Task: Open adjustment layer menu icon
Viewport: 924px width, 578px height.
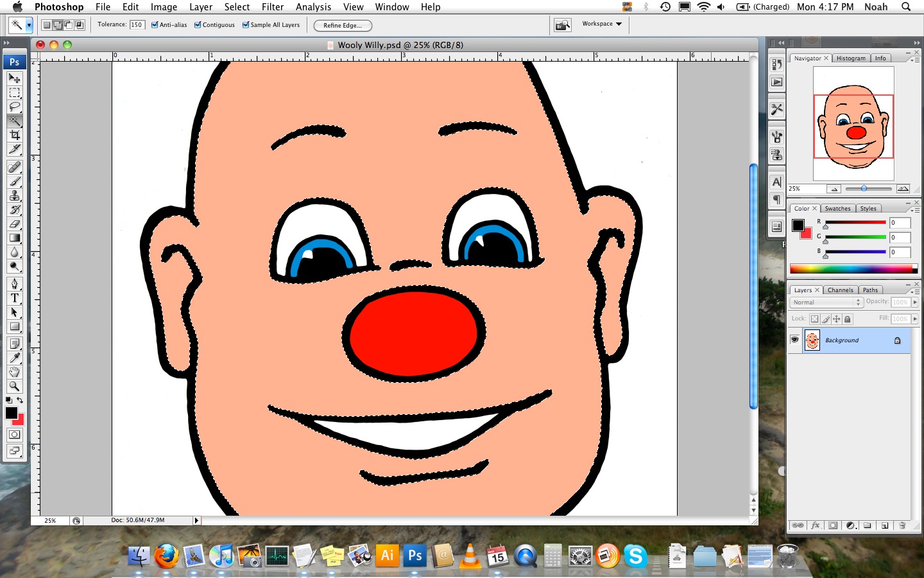Action: (x=850, y=525)
